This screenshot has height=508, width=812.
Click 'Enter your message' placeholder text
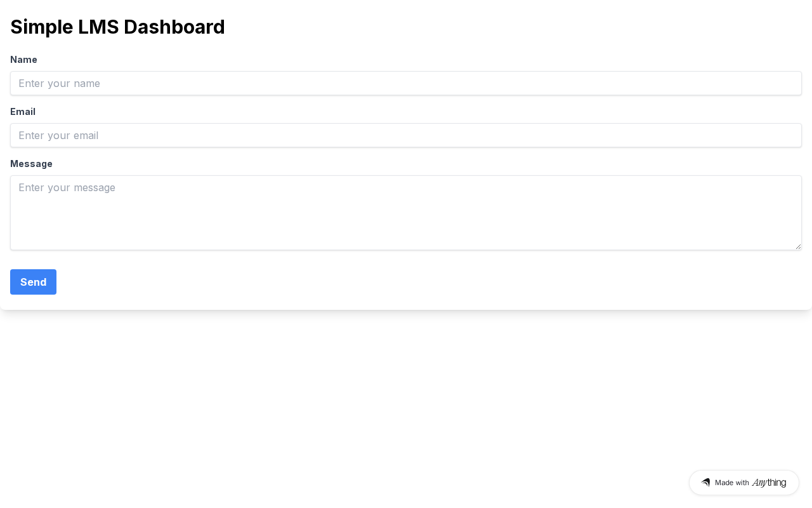click(67, 187)
